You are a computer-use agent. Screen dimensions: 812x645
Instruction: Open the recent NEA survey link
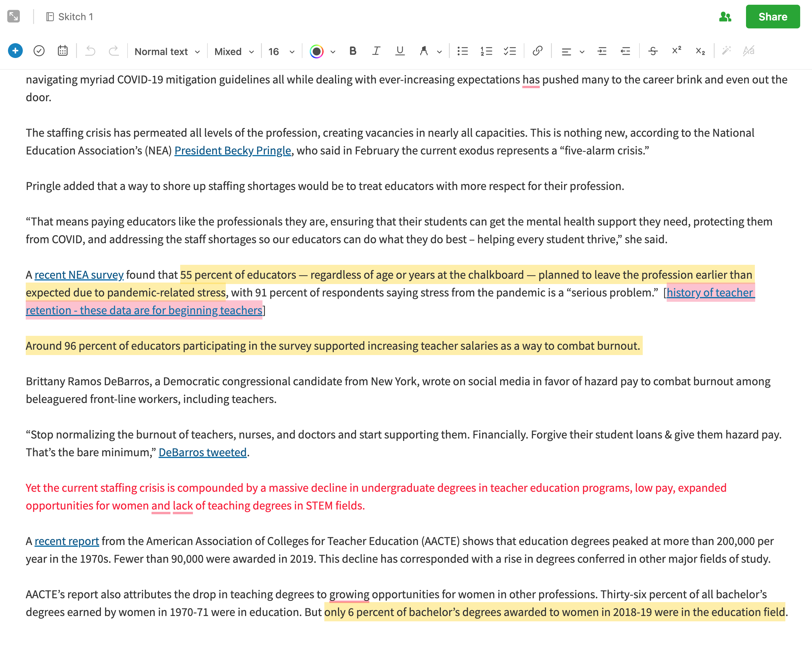pyautogui.click(x=79, y=275)
